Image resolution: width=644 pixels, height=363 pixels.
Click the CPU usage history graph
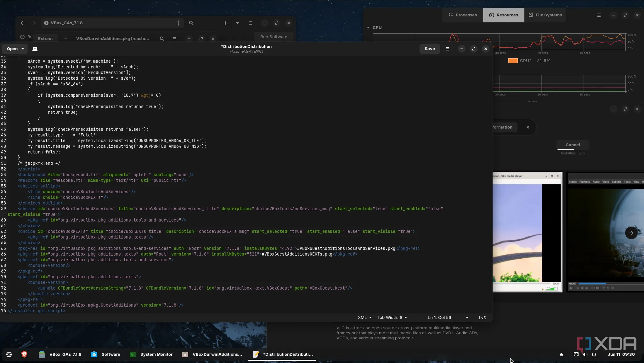tap(499, 42)
